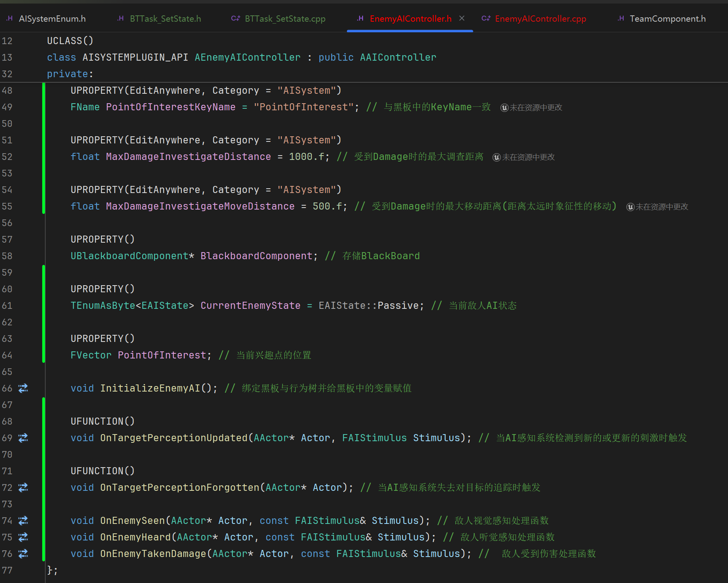Click the UFUNCTION() macro on line 68
728x583 pixels.
coord(103,421)
